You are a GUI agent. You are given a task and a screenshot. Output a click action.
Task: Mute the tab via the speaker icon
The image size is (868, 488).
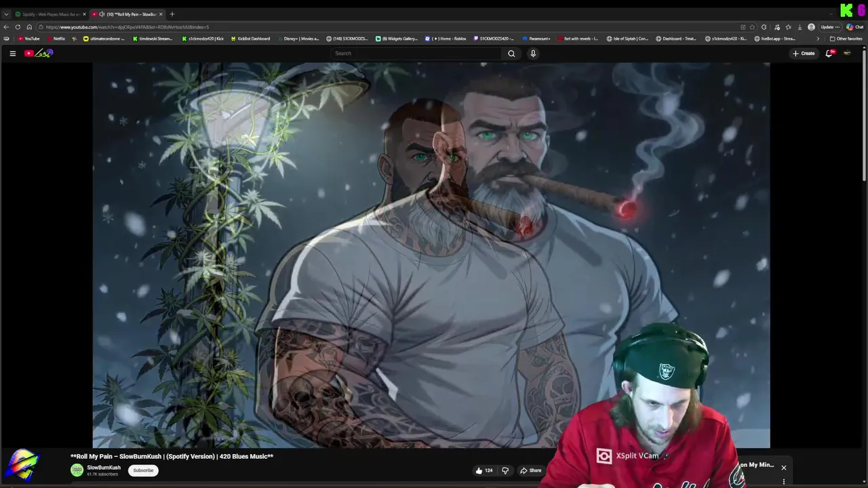(x=102, y=14)
